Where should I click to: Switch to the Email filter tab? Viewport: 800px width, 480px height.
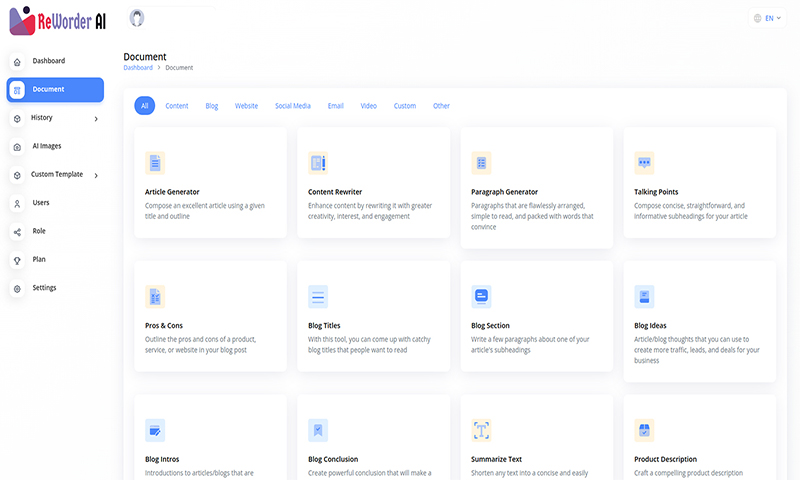tap(336, 106)
